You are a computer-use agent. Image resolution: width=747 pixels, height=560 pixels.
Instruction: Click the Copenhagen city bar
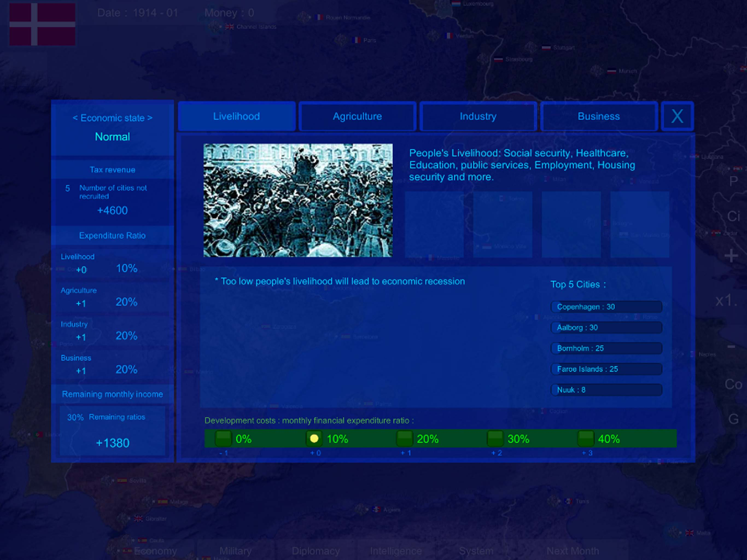click(606, 307)
